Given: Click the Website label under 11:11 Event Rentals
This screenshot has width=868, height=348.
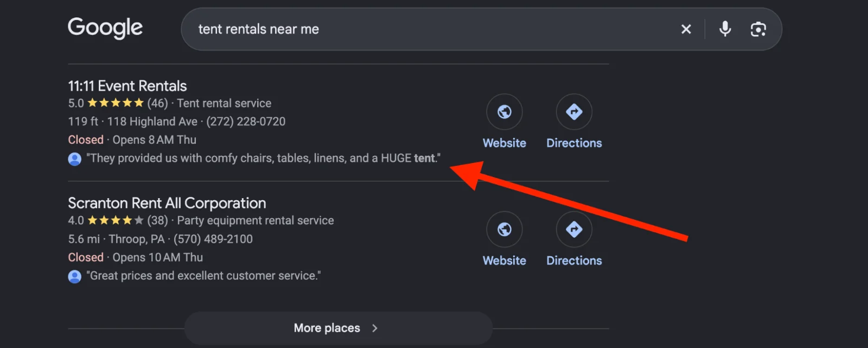Looking at the screenshot, I should (x=505, y=143).
